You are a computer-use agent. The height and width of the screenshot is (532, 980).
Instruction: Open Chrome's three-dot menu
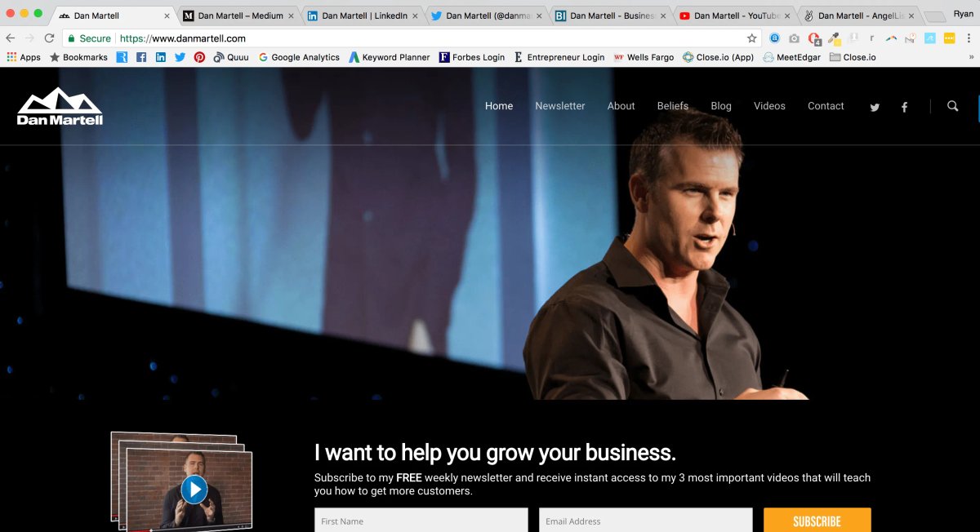pyautogui.click(x=971, y=38)
